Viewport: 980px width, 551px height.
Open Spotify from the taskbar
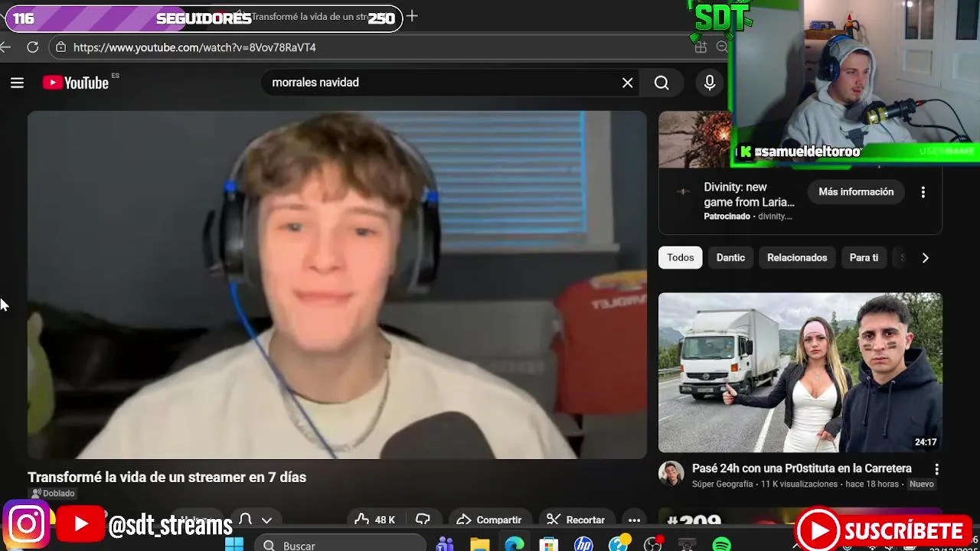721,545
